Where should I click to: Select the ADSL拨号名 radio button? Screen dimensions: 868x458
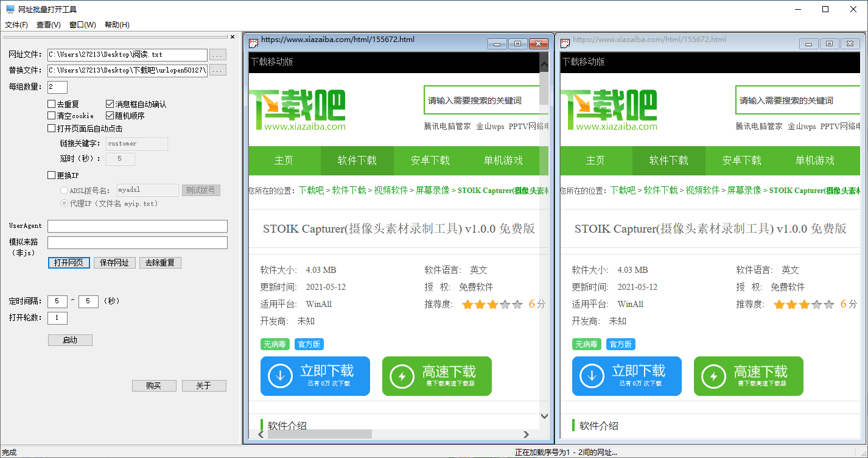[x=64, y=191]
